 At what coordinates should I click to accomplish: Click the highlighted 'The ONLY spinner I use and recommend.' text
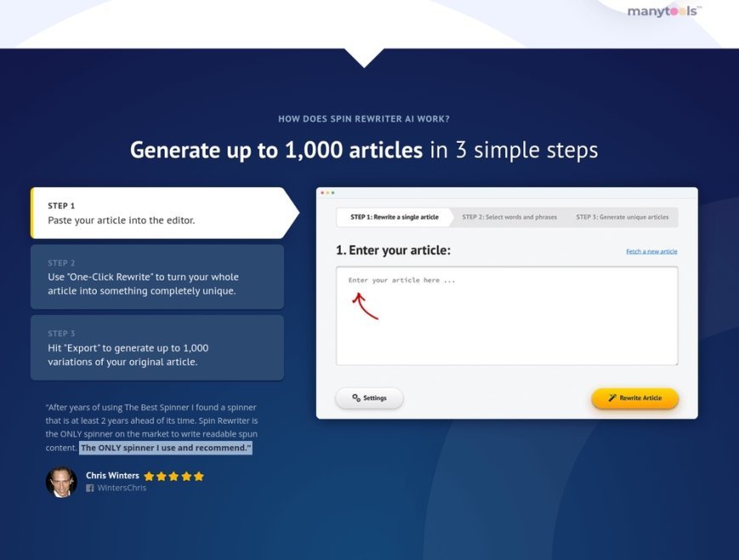(x=166, y=448)
